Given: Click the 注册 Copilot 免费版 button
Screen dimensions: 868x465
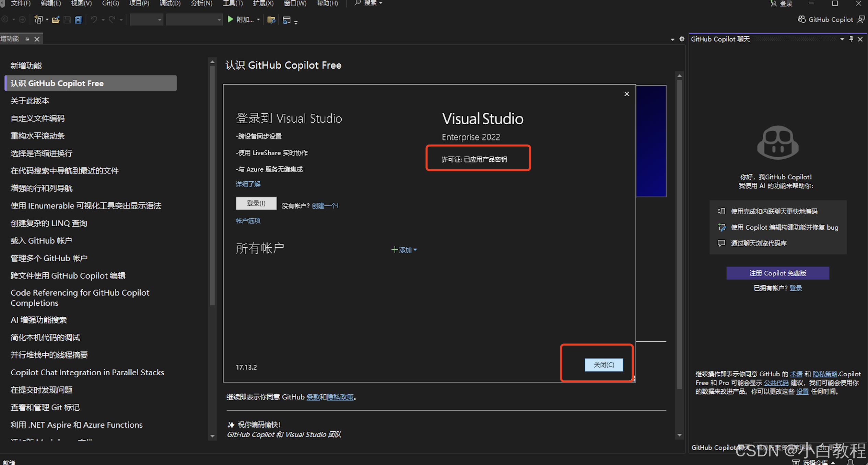Looking at the screenshot, I should pos(777,273).
